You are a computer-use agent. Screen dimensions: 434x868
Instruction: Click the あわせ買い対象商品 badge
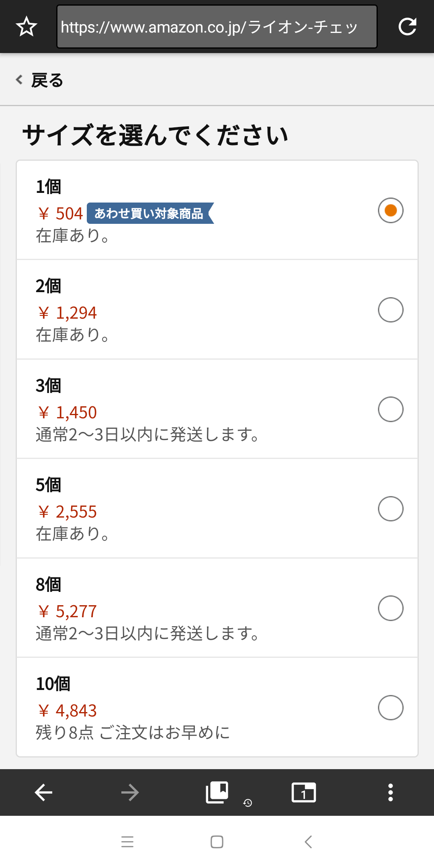click(x=150, y=213)
